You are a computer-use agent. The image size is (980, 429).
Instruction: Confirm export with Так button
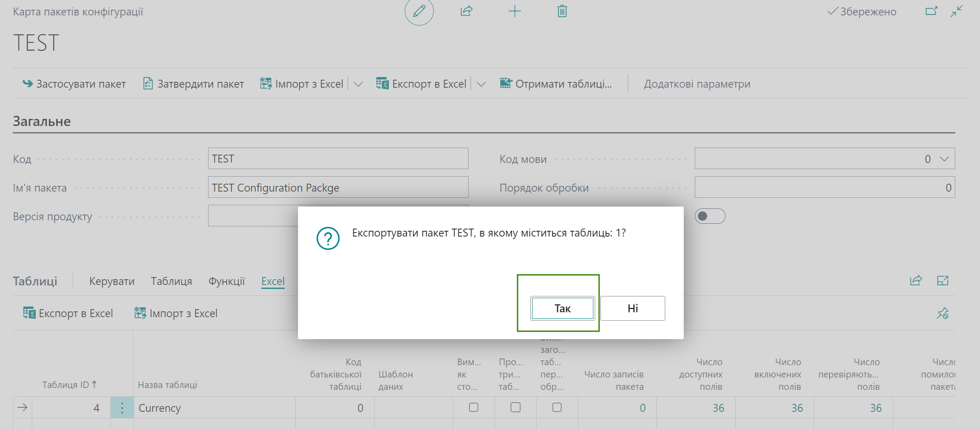click(563, 308)
